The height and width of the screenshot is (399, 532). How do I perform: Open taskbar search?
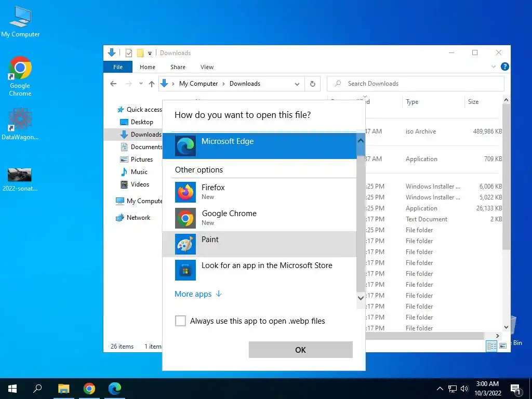pyautogui.click(x=37, y=389)
